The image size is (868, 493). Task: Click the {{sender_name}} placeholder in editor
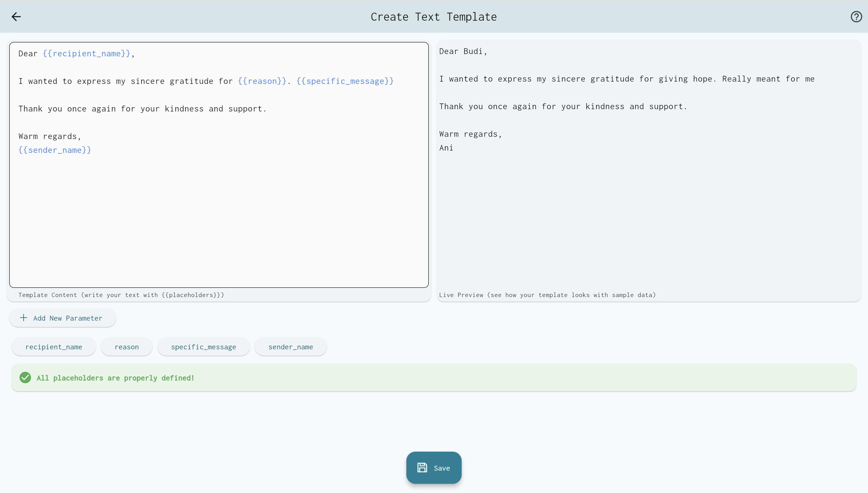tap(55, 150)
